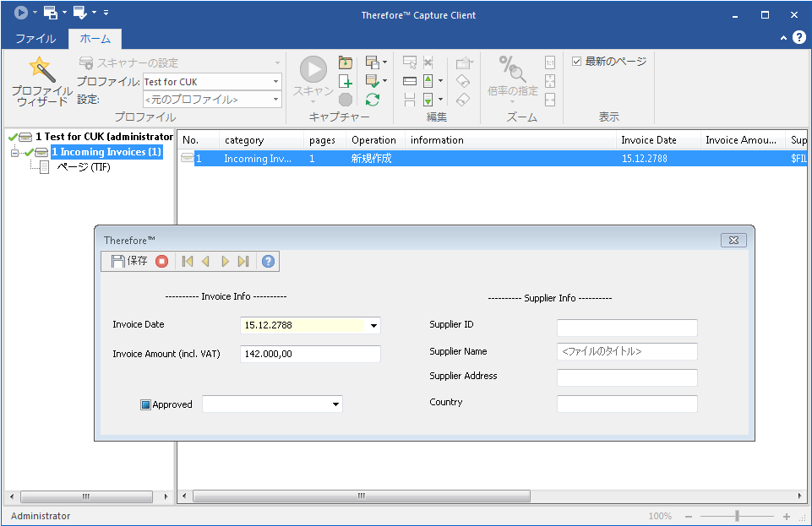Click the 保存 save button
Image resolution: width=812 pixels, height=526 pixels.
(129, 261)
